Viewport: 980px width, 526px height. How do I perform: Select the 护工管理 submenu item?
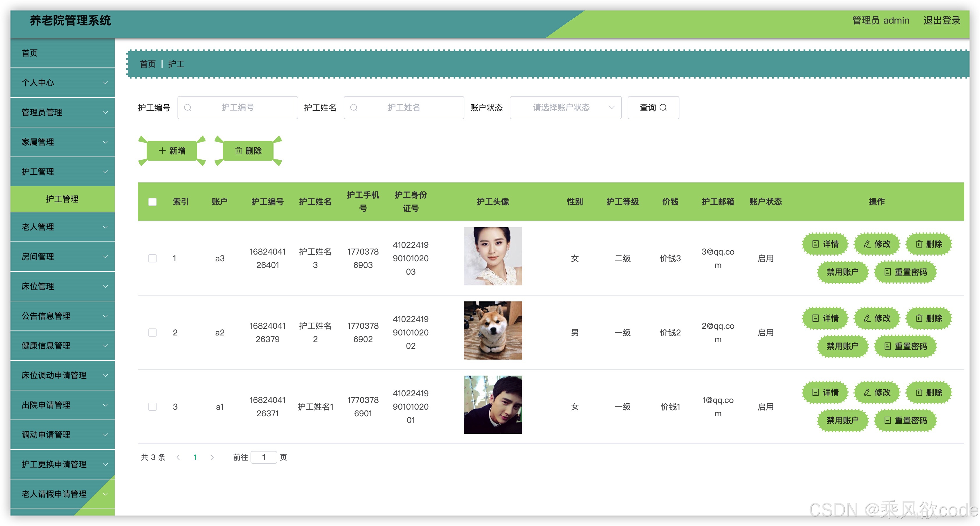click(62, 199)
